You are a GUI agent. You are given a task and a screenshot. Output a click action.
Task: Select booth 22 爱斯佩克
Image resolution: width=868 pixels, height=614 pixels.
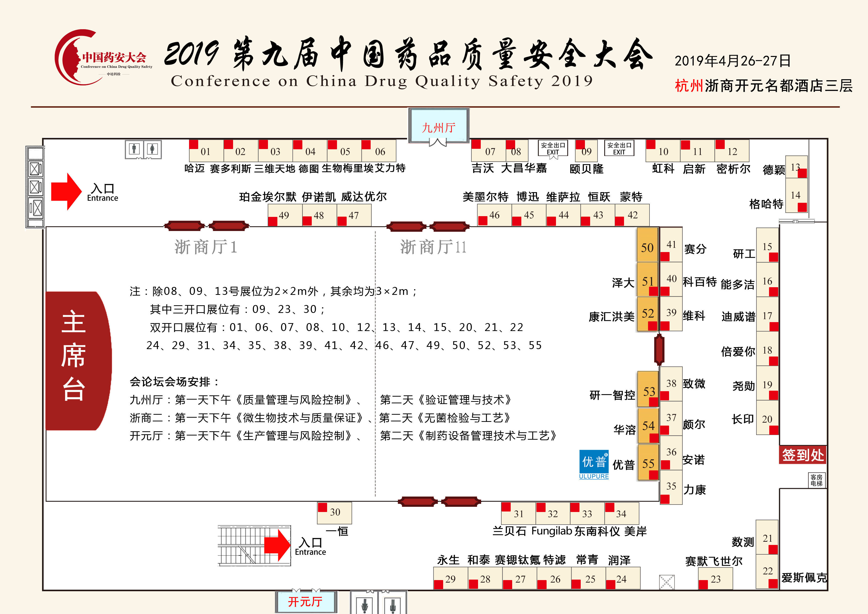tap(767, 571)
